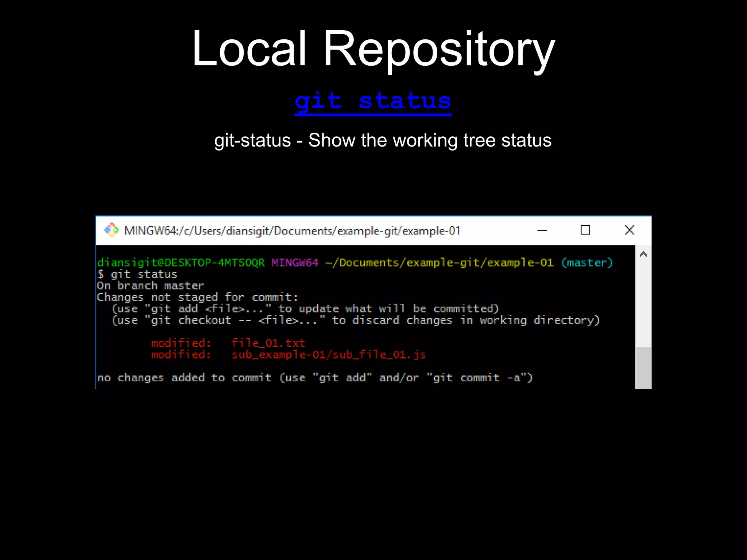Click the terminal scrollbar thumb
Image resolution: width=747 pixels, height=560 pixels.
coord(643,367)
